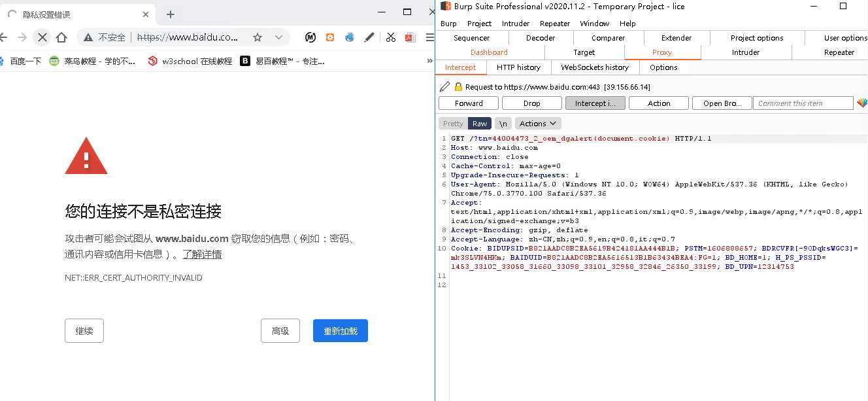Switch the request view to Raw
Screen dimensions: 868x401
pos(480,124)
